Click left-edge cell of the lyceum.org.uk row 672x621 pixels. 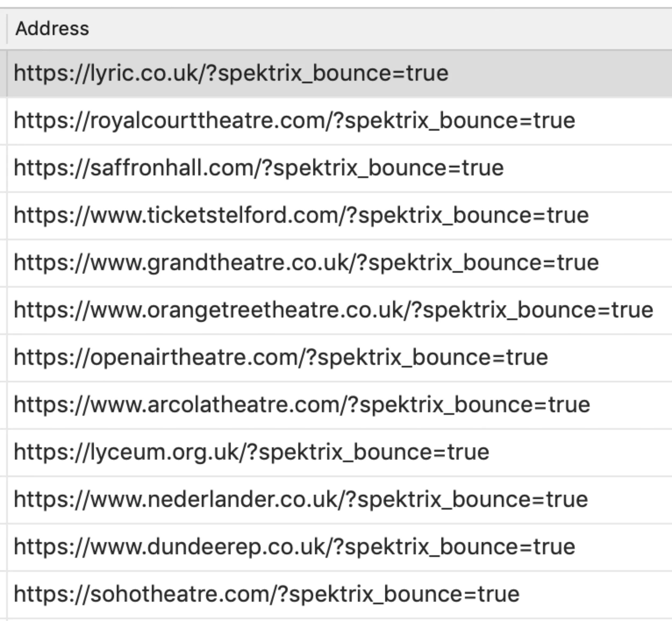[3, 453]
